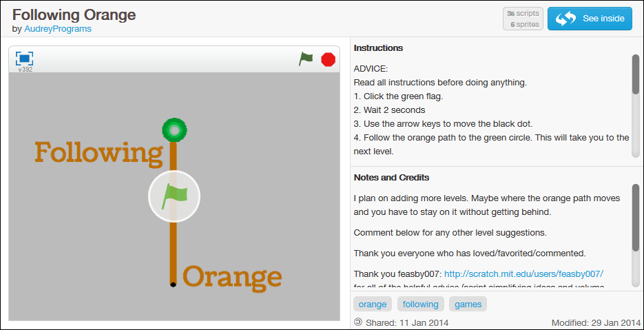Click the green circle goal on the stage
This screenshot has width=644, height=330.
(x=174, y=130)
